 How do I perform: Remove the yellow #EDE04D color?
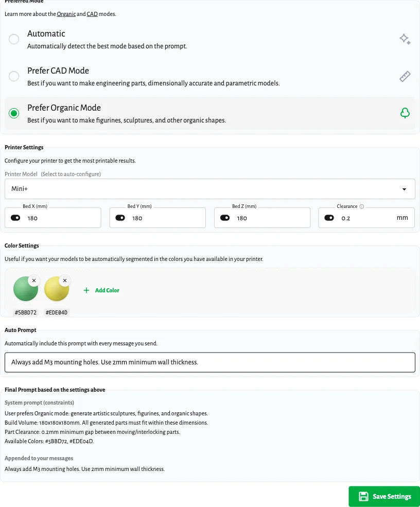65,281
